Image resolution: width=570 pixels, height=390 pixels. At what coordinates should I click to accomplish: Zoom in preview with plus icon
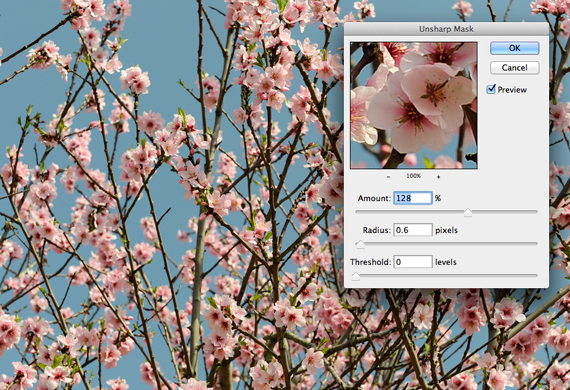tap(438, 177)
